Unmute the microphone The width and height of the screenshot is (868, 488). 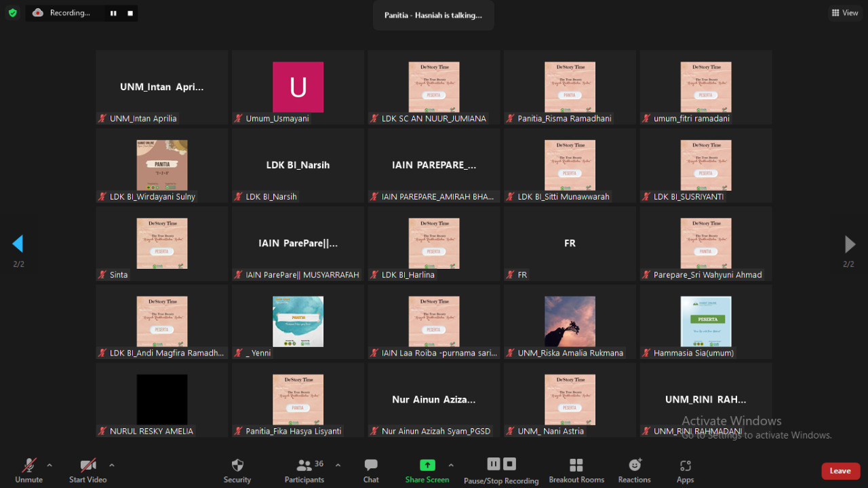pyautogui.click(x=29, y=470)
